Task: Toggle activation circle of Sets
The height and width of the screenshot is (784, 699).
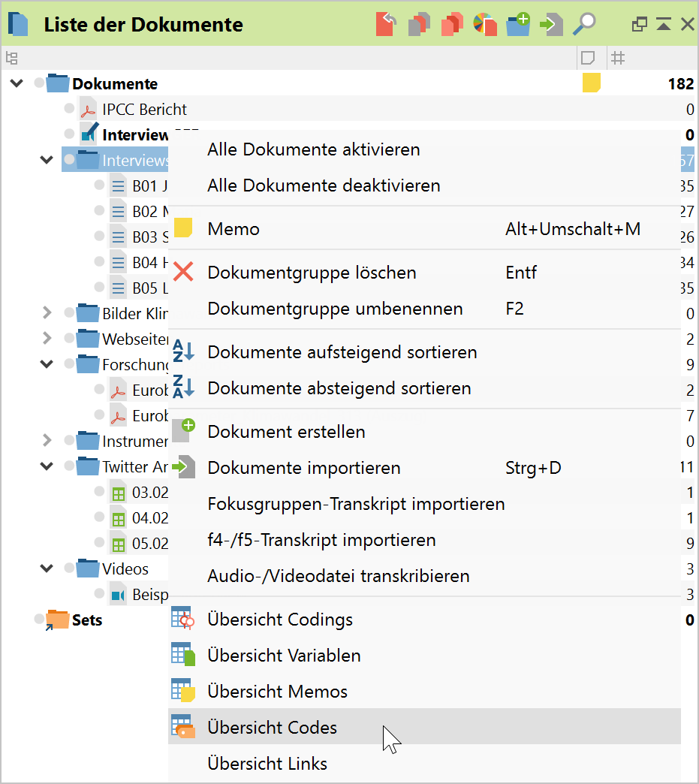Action: (x=39, y=619)
